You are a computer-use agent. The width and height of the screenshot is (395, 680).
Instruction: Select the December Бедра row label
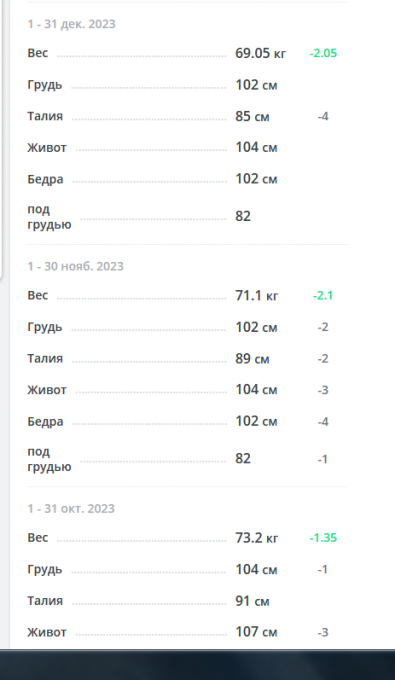46,180
